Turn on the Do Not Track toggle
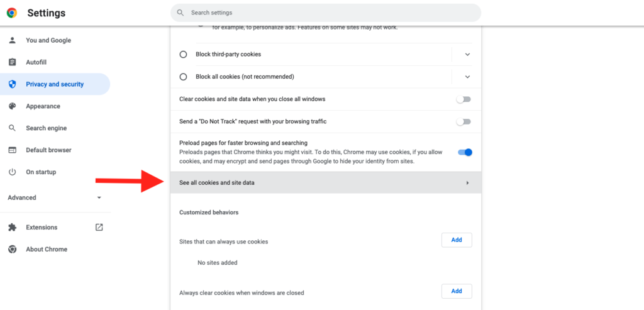 coord(464,121)
